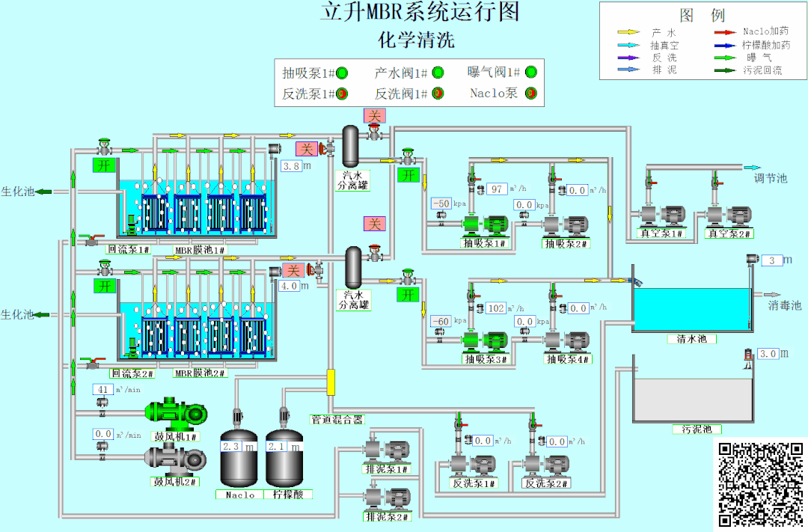Click 关 button above lower separator
Image resolution: width=808 pixels, height=532 pixels.
point(374,224)
